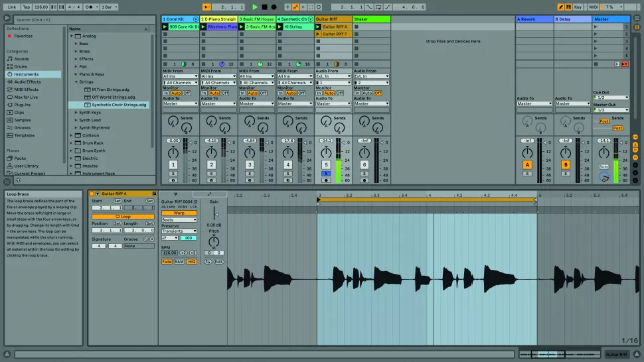
Task: Click the Tap tempo button
Action: (26, 7)
